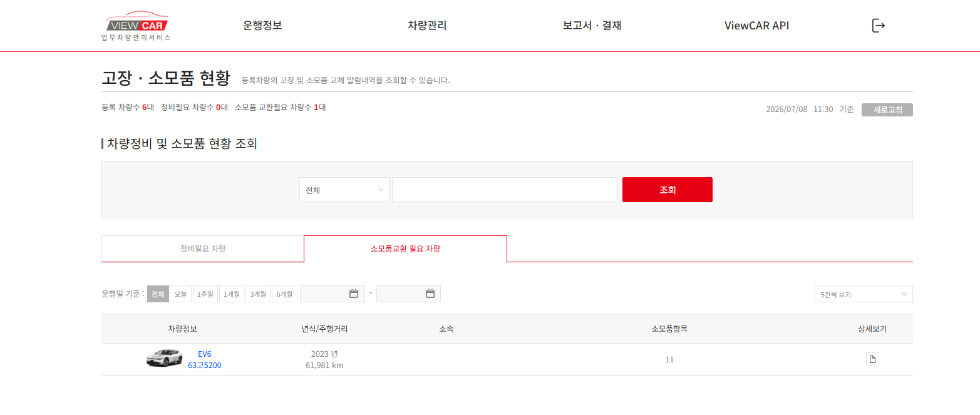Click the 61,981 km mileage value
Viewport: 980px width, 415px height.
[x=324, y=366]
